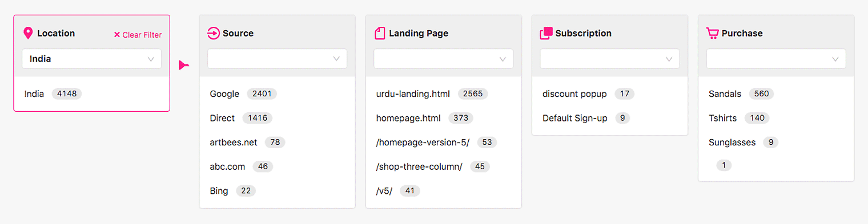868x224 pixels.
Task: Click the Purchase shopping cart icon
Action: [712, 34]
